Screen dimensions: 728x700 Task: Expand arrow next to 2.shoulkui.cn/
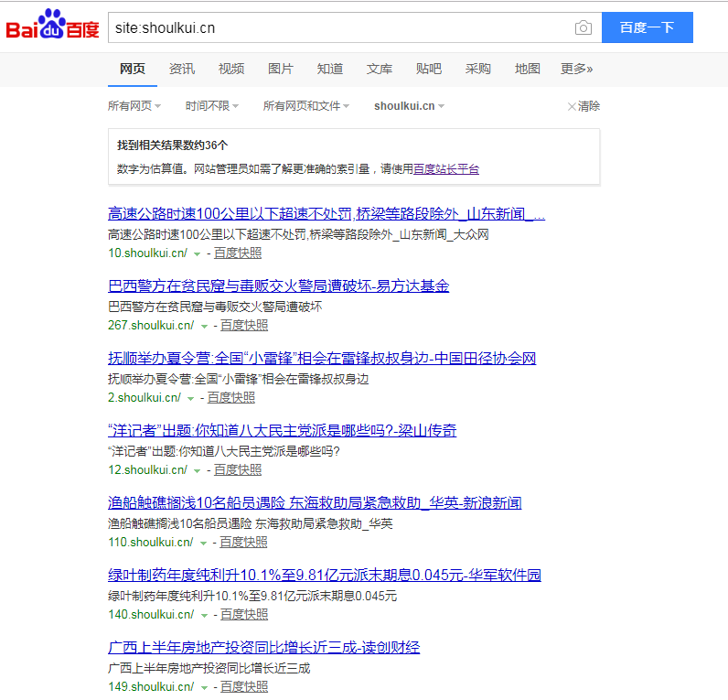[x=190, y=399]
